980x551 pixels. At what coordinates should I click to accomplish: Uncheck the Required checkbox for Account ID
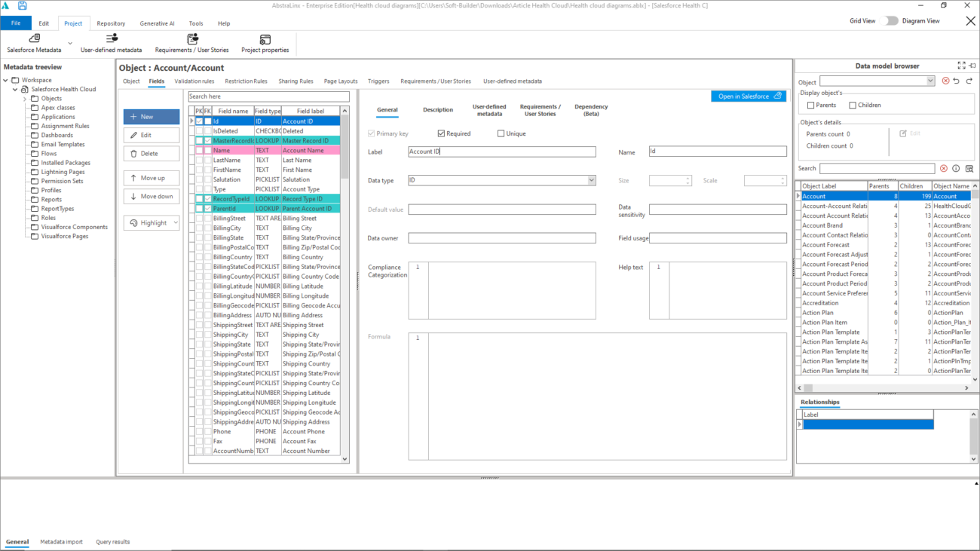click(x=441, y=133)
